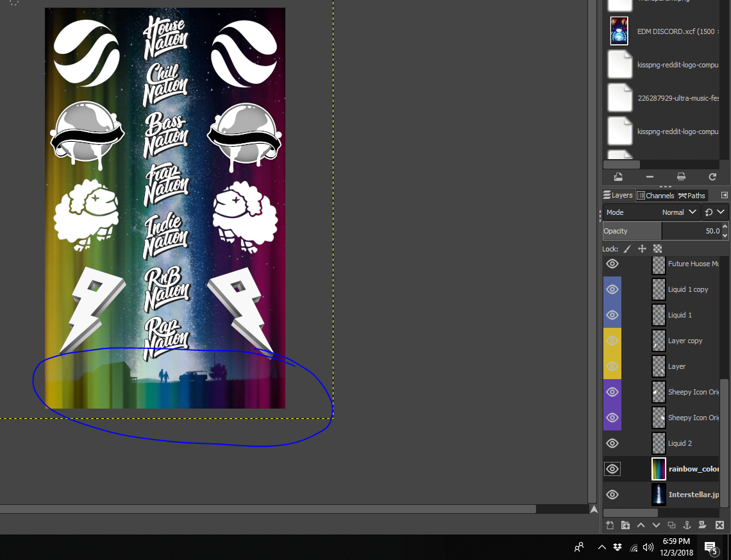This screenshot has width=731, height=560.
Task: Open the Dropbox tray icon
Action: click(x=618, y=547)
